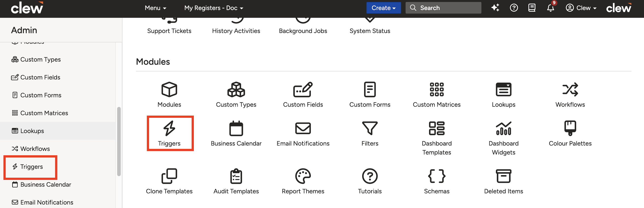This screenshot has width=644, height=208.
Task: Open the documentation book icon in header
Action: [x=532, y=8]
